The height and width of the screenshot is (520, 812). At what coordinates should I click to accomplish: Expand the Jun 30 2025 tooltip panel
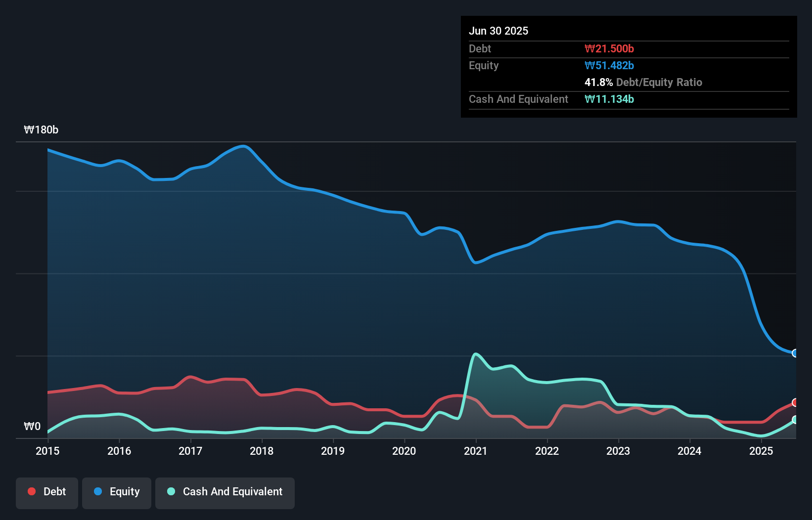pos(499,31)
